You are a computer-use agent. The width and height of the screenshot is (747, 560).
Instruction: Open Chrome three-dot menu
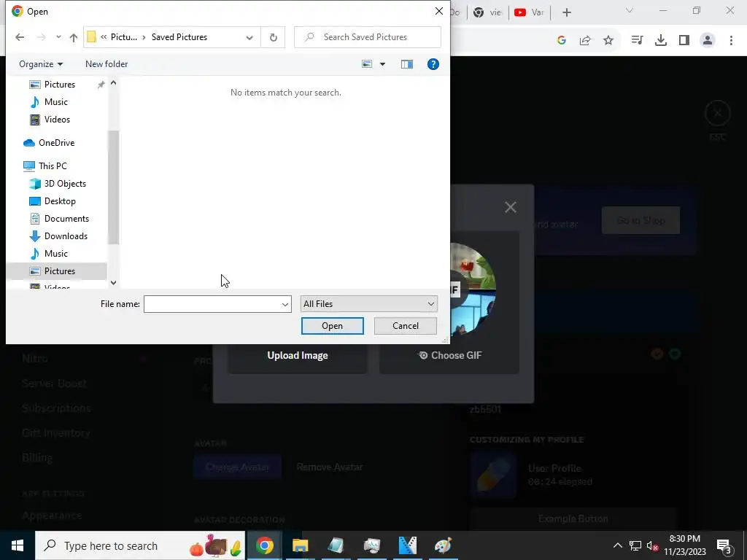[x=731, y=41]
